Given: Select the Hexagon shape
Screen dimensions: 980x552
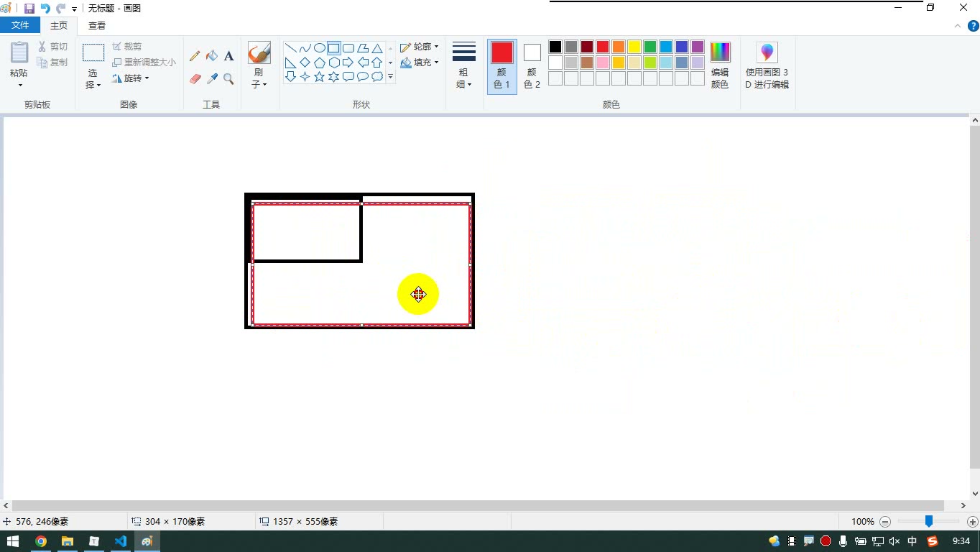Looking at the screenshot, I should (334, 63).
